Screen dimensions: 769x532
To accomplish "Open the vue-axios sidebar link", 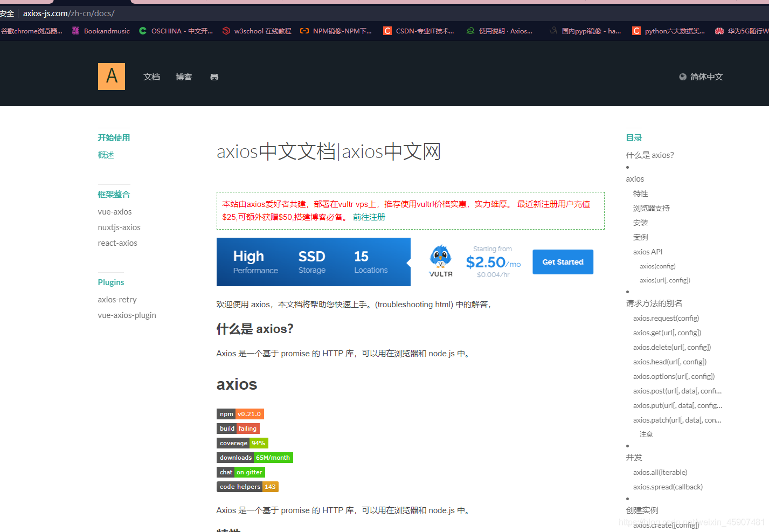I will tap(115, 211).
